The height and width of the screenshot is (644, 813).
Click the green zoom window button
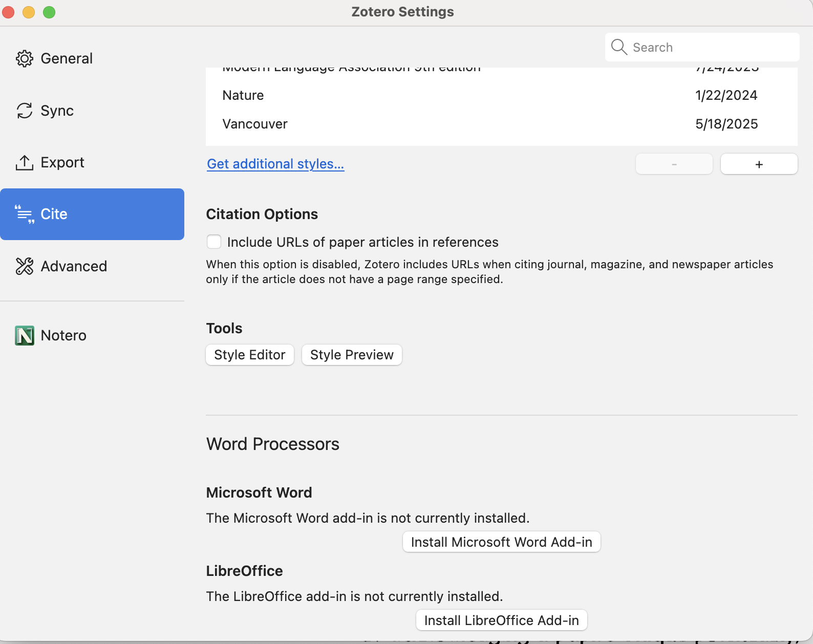(x=49, y=12)
